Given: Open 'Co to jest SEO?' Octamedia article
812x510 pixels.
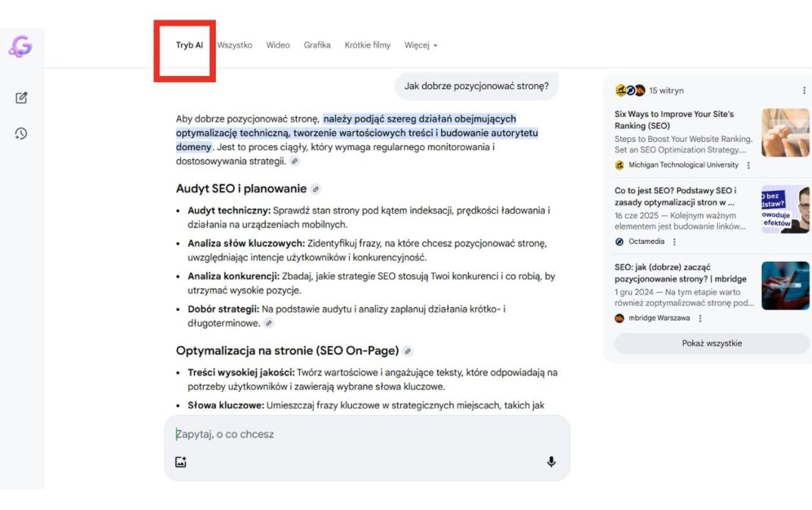Looking at the screenshot, I should click(x=675, y=196).
